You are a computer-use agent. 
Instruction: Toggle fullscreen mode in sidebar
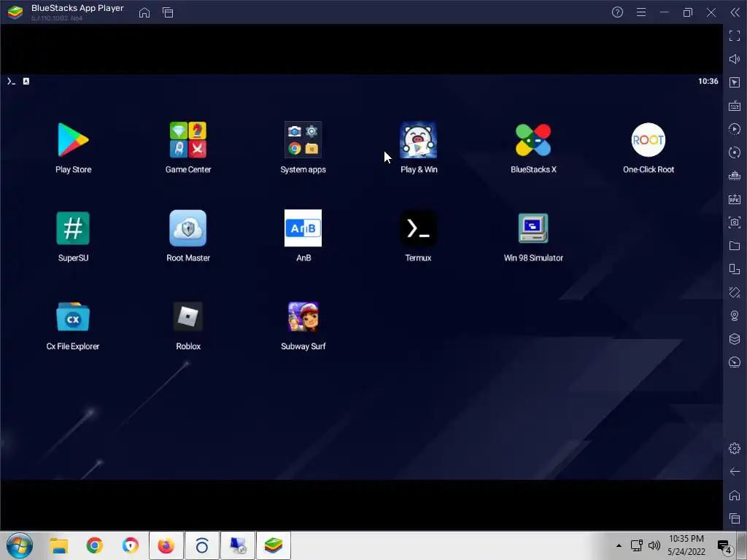click(735, 36)
